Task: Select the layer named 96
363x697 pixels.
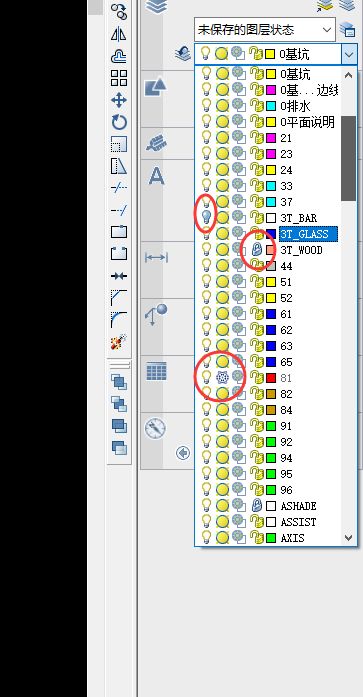Action: tap(287, 490)
